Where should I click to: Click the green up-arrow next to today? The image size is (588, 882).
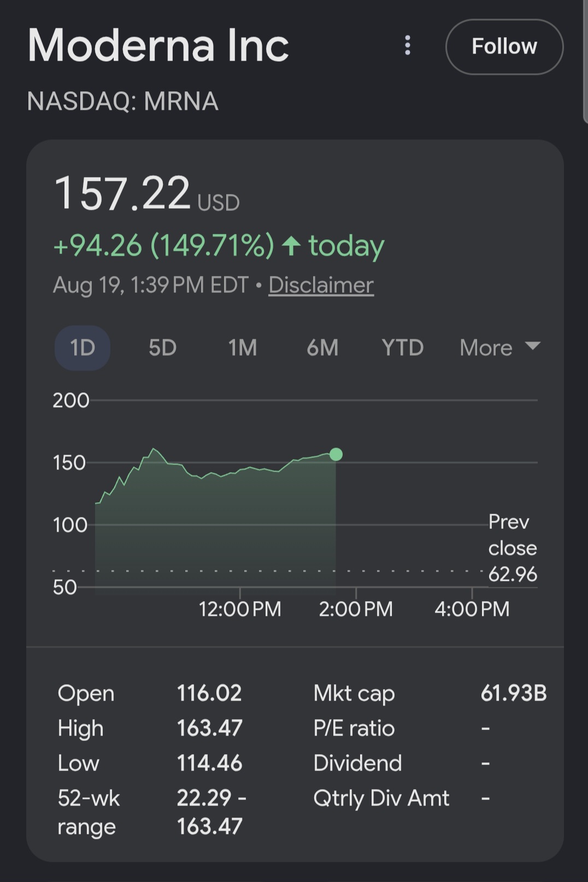point(291,245)
